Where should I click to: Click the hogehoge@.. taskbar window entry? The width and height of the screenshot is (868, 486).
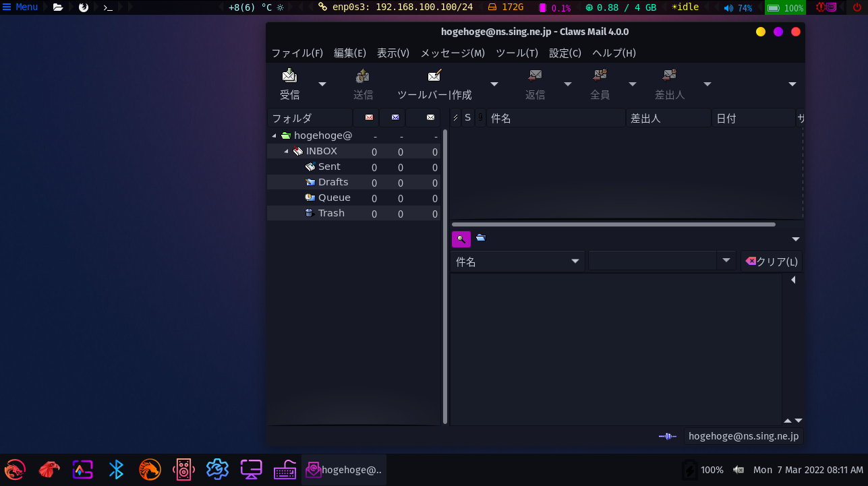click(x=344, y=470)
